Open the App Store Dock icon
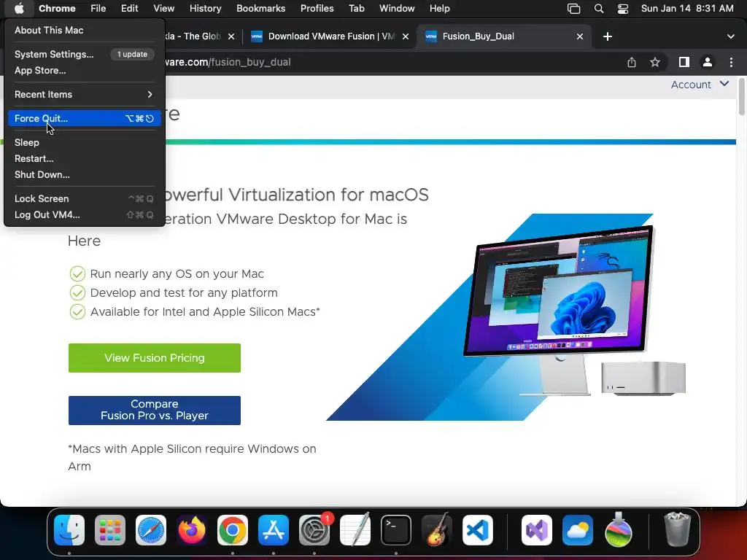The width and height of the screenshot is (747, 560). (x=274, y=530)
